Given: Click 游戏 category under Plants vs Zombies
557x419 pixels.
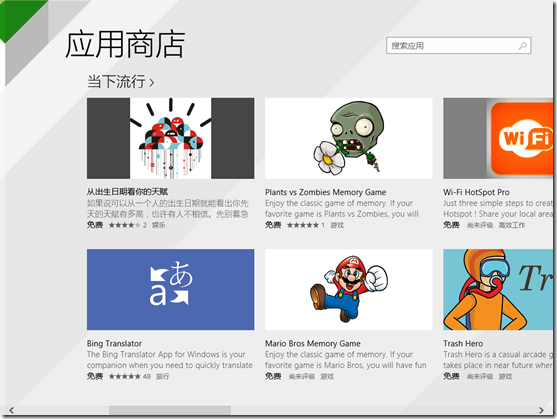Looking at the screenshot, I should click(x=337, y=225).
